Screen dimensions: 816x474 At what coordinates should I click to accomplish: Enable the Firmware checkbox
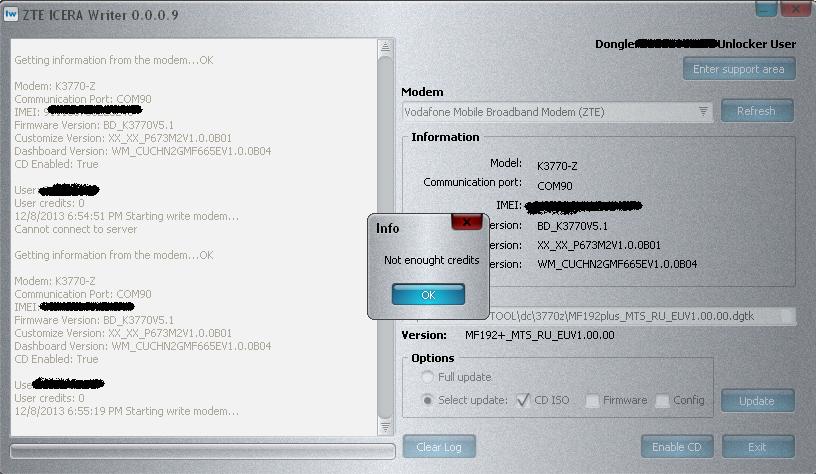click(x=592, y=401)
